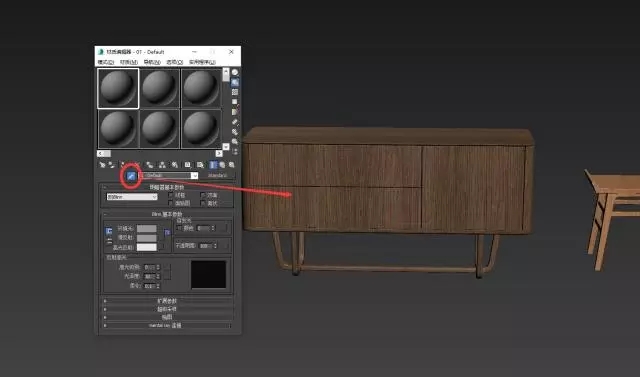
Task: Click Assign Material to Selection icon
Action: coord(122,165)
